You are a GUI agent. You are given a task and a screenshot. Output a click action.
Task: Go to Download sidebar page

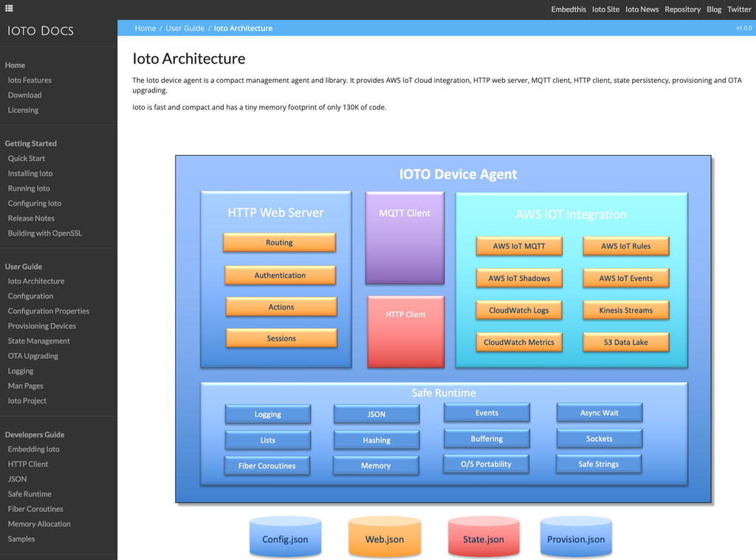(24, 95)
